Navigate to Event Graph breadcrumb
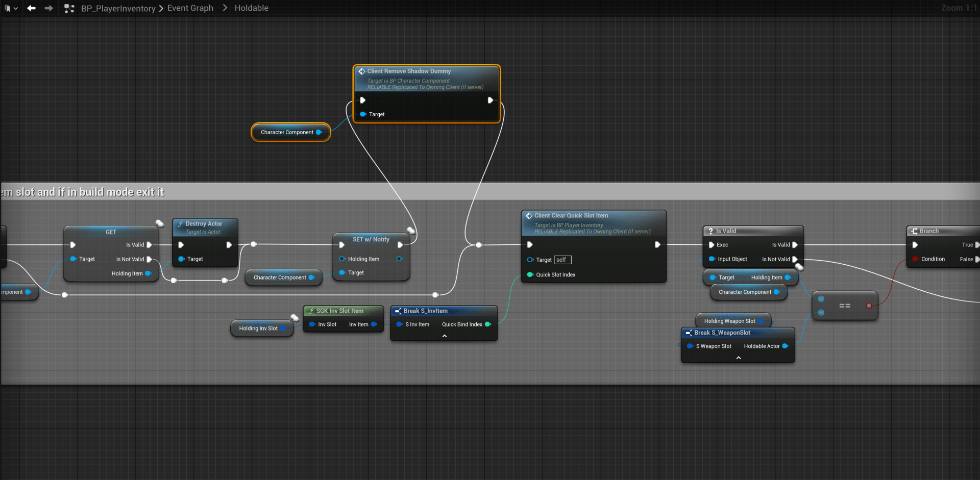The width and height of the screenshot is (980, 480). coord(190,8)
